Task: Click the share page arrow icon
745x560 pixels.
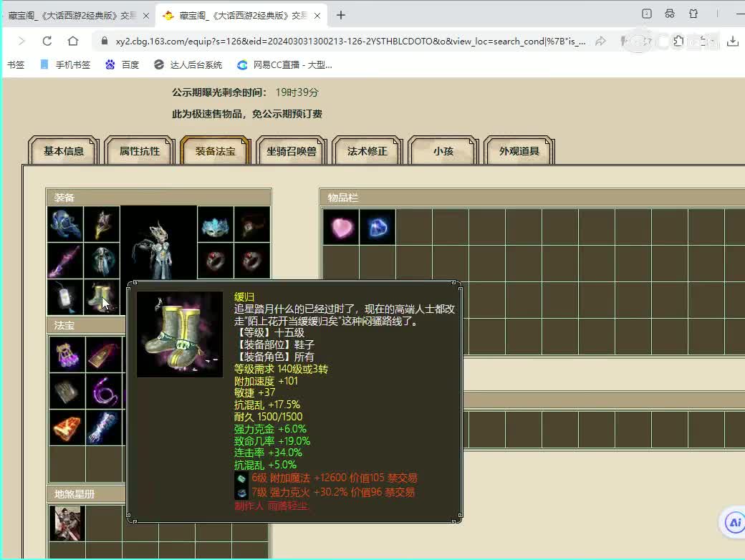Action: tap(600, 42)
